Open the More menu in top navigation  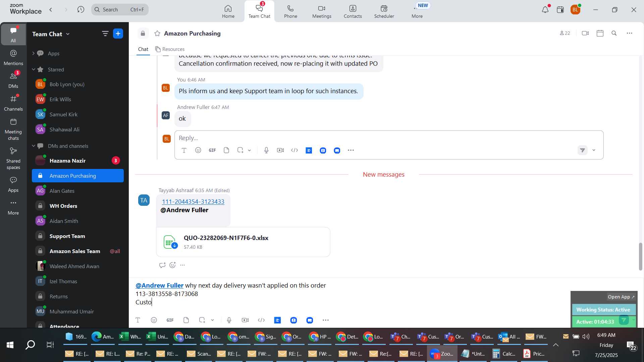417,11
